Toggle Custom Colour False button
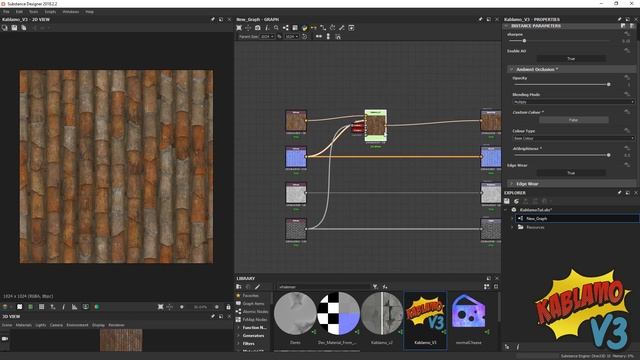Screen dimensions: 640x360 [x=573, y=120]
